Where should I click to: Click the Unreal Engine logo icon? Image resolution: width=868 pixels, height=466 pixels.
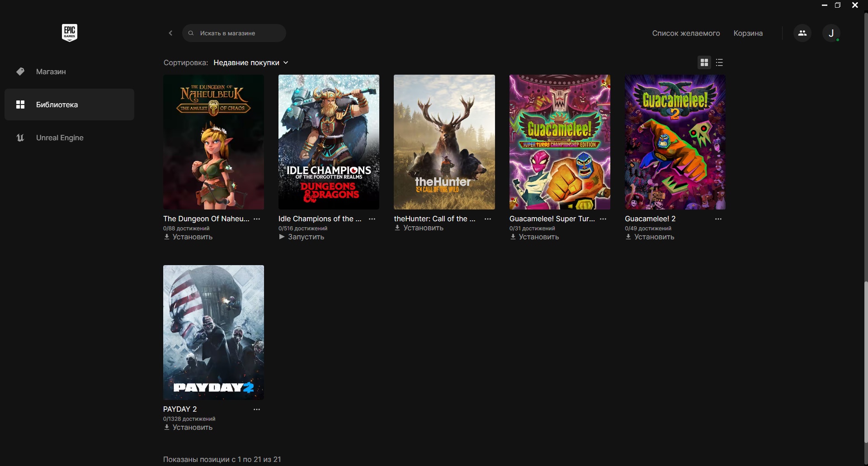20,138
